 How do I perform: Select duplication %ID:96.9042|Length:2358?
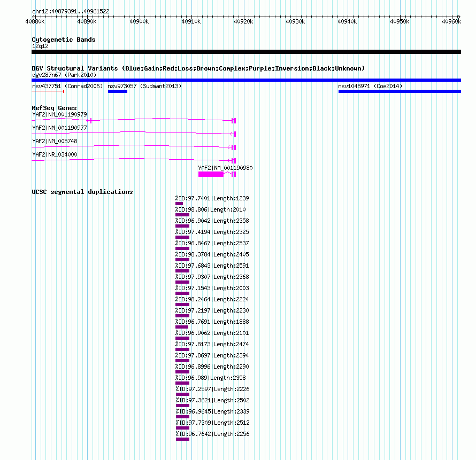point(182,226)
